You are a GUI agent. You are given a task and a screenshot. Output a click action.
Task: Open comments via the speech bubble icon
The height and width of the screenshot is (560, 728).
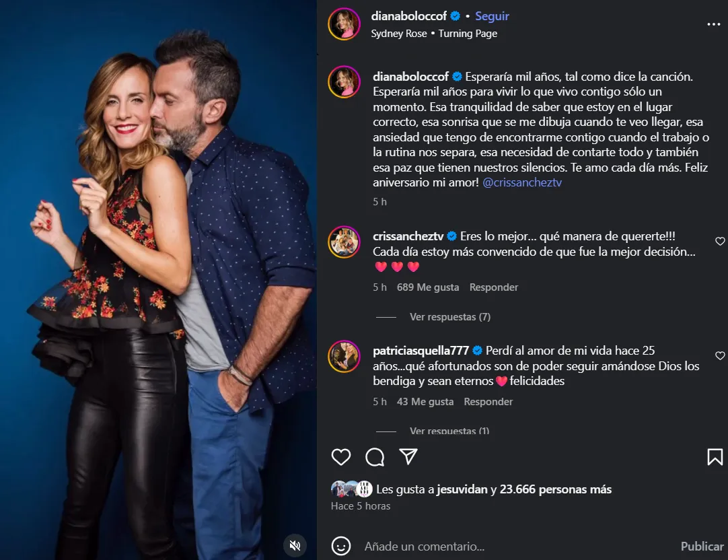click(375, 457)
